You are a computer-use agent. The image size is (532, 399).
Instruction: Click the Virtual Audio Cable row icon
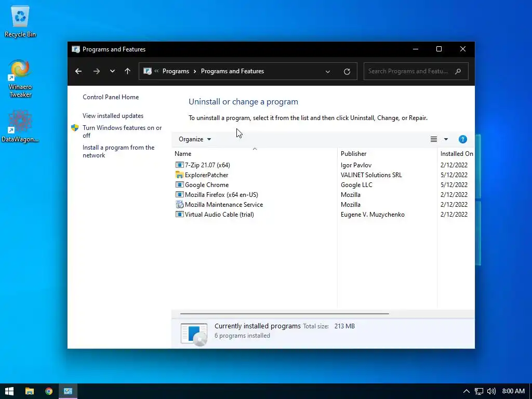click(179, 215)
